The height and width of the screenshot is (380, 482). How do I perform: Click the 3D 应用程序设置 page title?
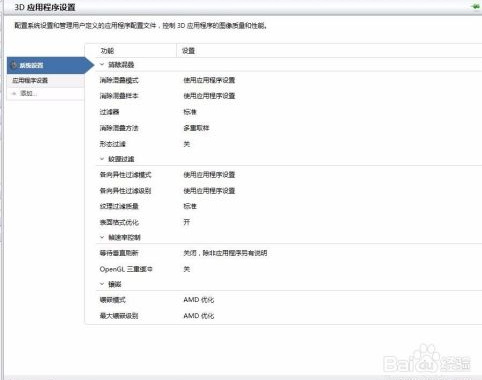[x=45, y=7]
